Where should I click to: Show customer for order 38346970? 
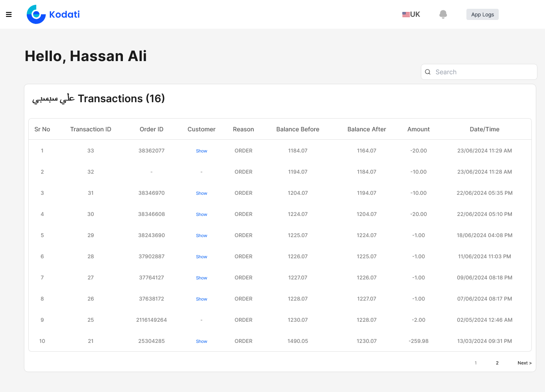pos(201,193)
